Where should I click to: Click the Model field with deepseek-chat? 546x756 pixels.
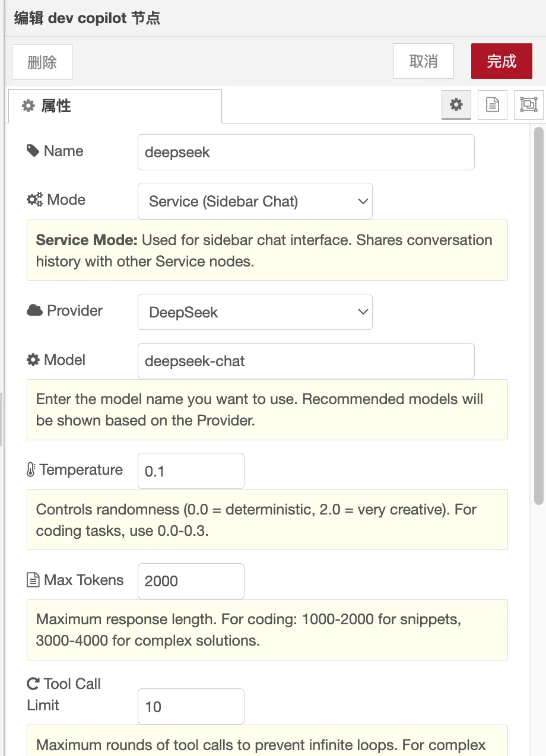pos(306,361)
